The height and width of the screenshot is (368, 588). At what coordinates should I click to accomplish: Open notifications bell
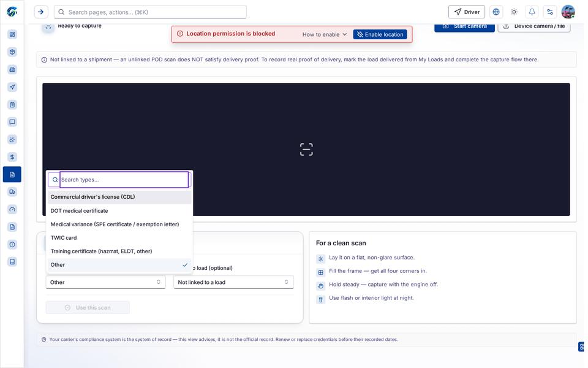532,12
